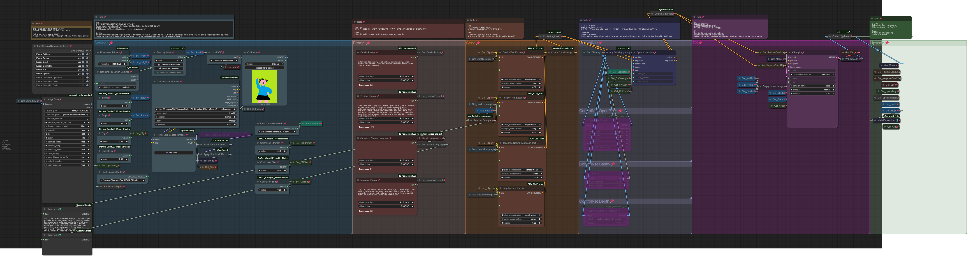Toggle Enable ControlNet OpenPose switch

point(83,78)
